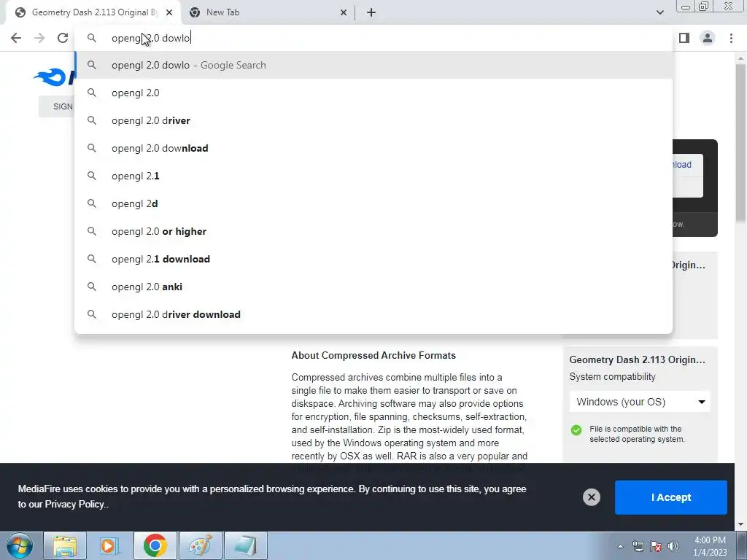747x560 pixels.
Task: Click the 'About Compressed Archive Formats' heading
Action: click(x=373, y=355)
